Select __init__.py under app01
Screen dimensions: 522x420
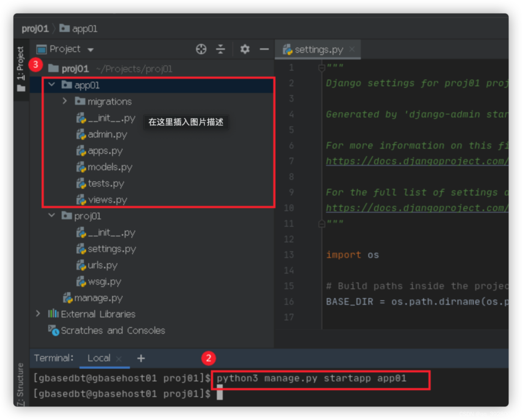coord(106,118)
